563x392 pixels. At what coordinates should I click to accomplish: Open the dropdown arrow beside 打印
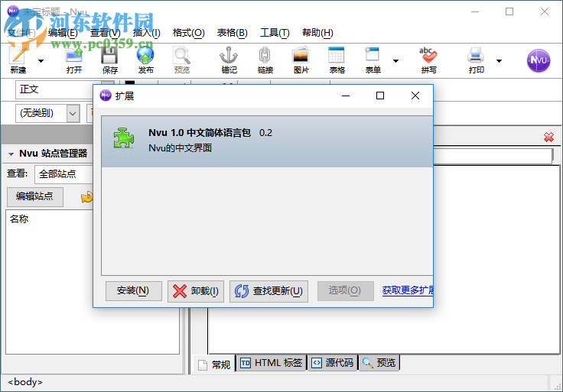499,61
